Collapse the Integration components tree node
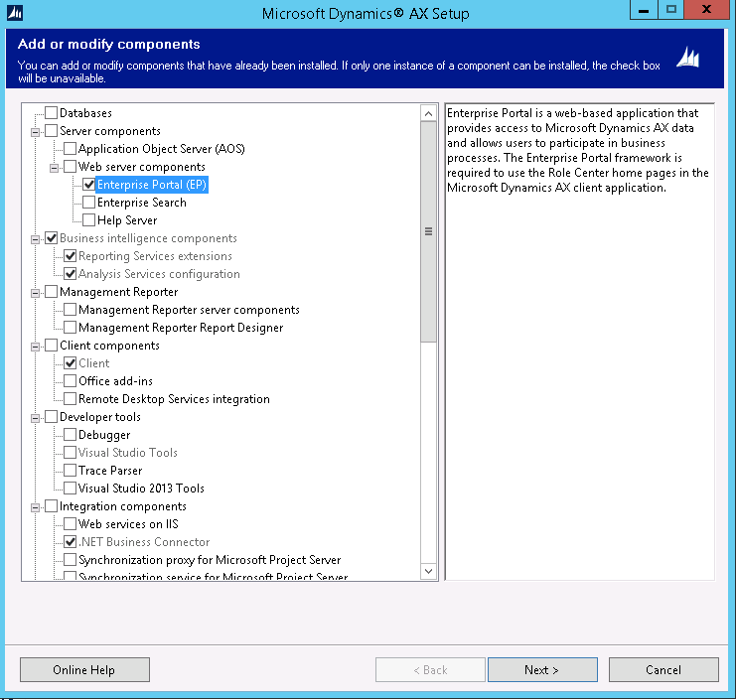Screen dimensions: 736x700 point(35,507)
